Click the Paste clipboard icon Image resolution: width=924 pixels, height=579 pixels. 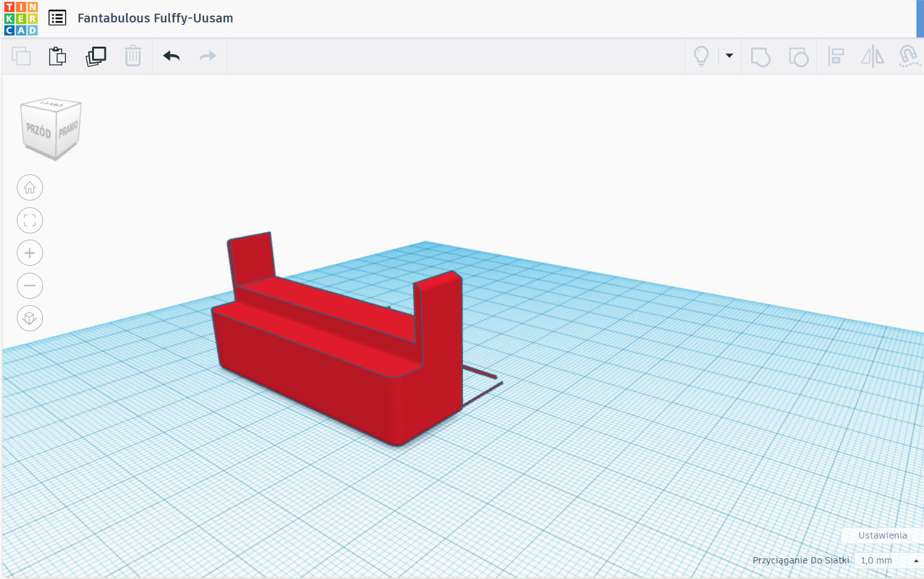pyautogui.click(x=57, y=56)
